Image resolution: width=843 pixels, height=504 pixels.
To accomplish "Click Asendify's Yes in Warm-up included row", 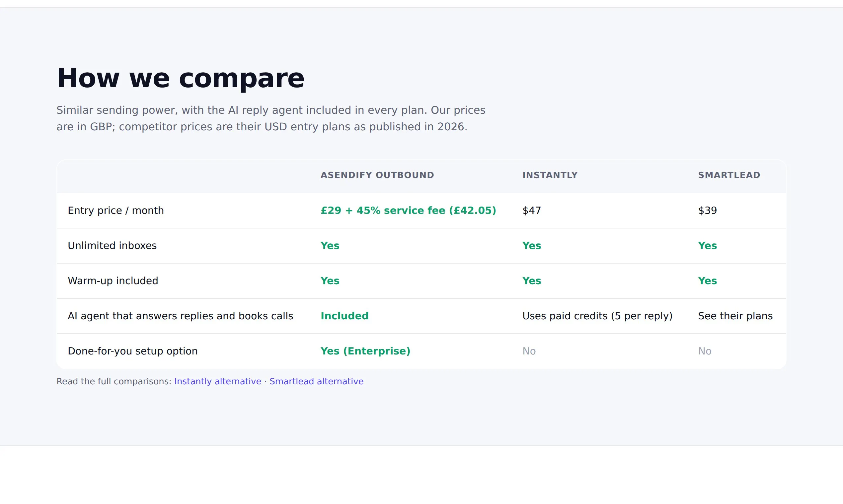I will [x=330, y=281].
